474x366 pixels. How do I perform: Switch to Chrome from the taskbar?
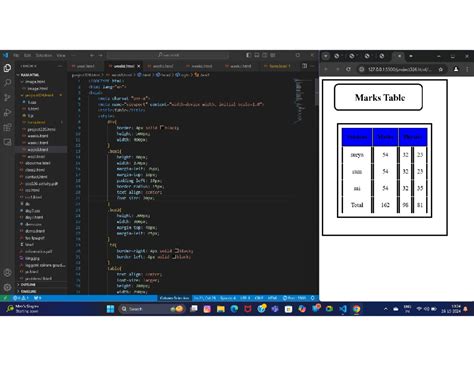pyautogui.click(x=356, y=309)
